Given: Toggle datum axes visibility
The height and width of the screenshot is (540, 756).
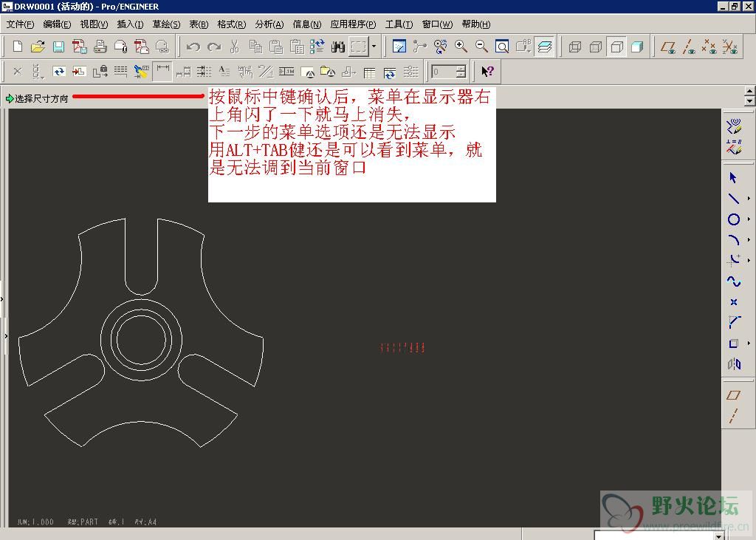Looking at the screenshot, I should pos(689,47).
